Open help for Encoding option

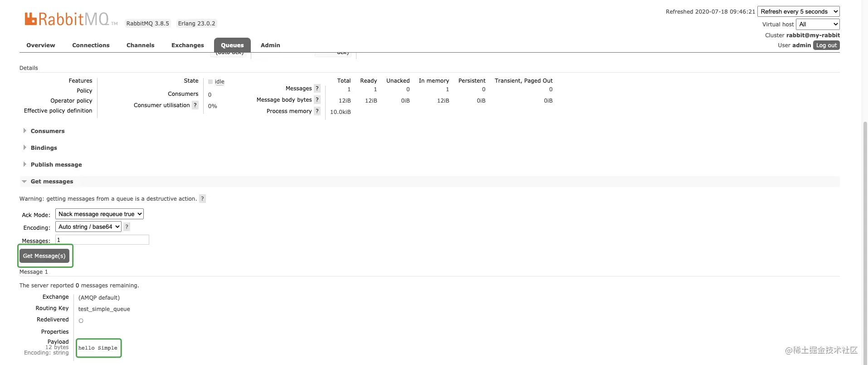point(127,227)
